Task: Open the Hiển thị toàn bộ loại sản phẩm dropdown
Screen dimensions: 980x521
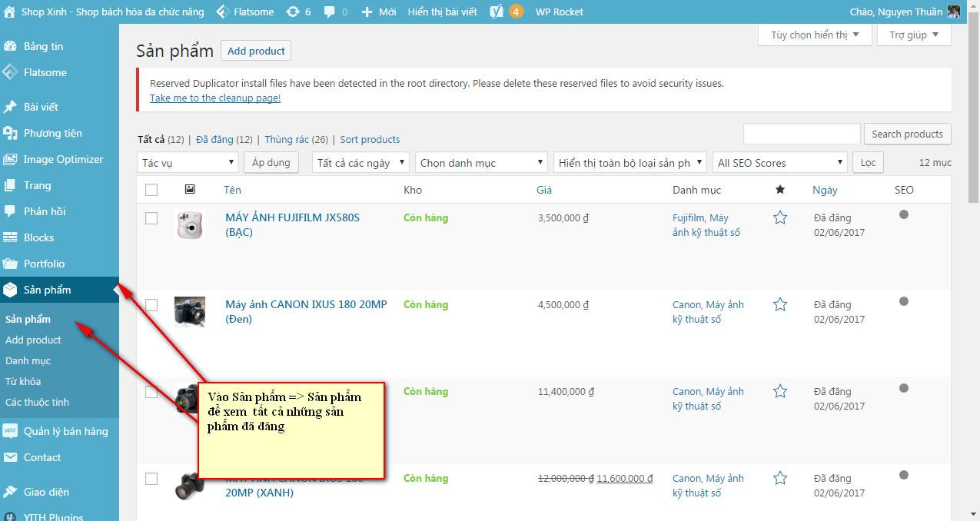Action: [x=630, y=163]
